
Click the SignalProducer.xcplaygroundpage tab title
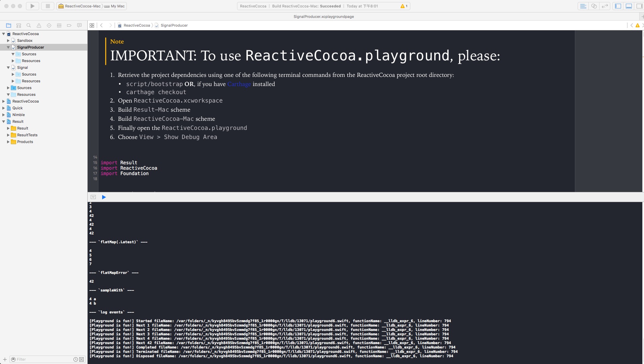click(x=324, y=17)
